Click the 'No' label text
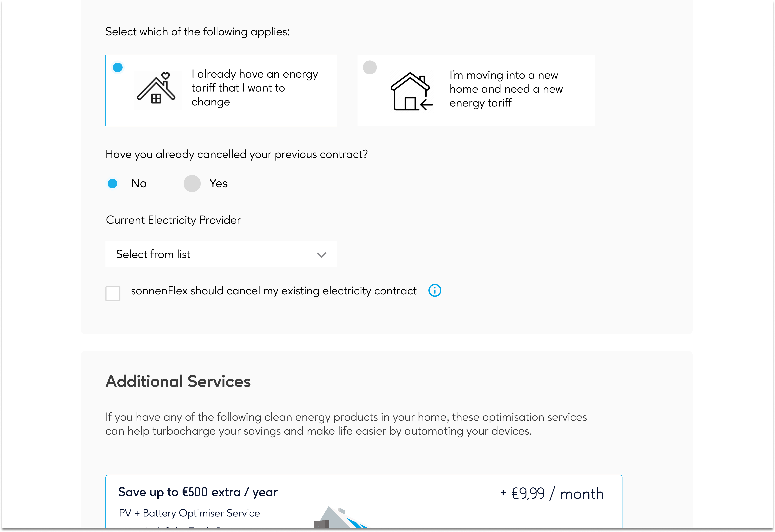 pyautogui.click(x=139, y=183)
